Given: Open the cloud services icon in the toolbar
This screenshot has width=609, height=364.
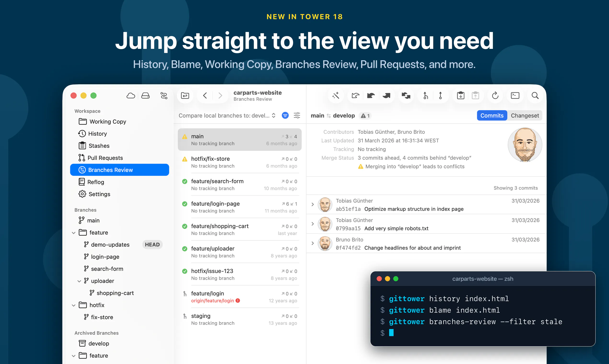Looking at the screenshot, I should pos(131,95).
